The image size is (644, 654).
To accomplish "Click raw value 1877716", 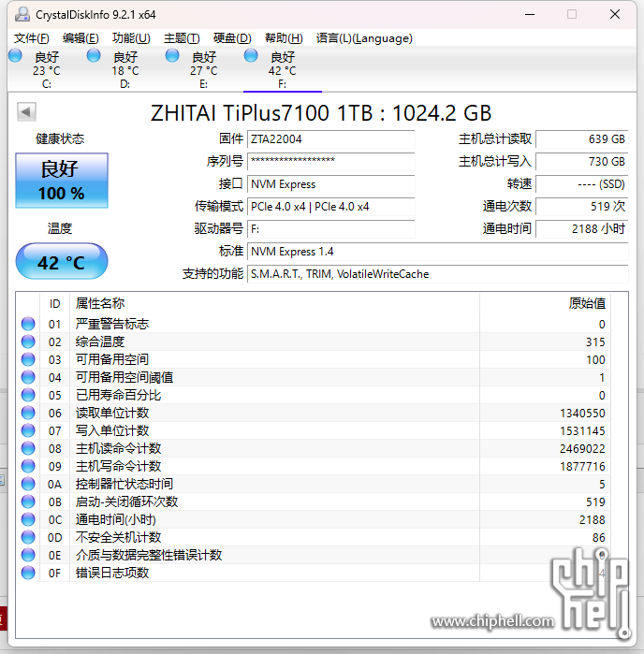I will point(582,467).
